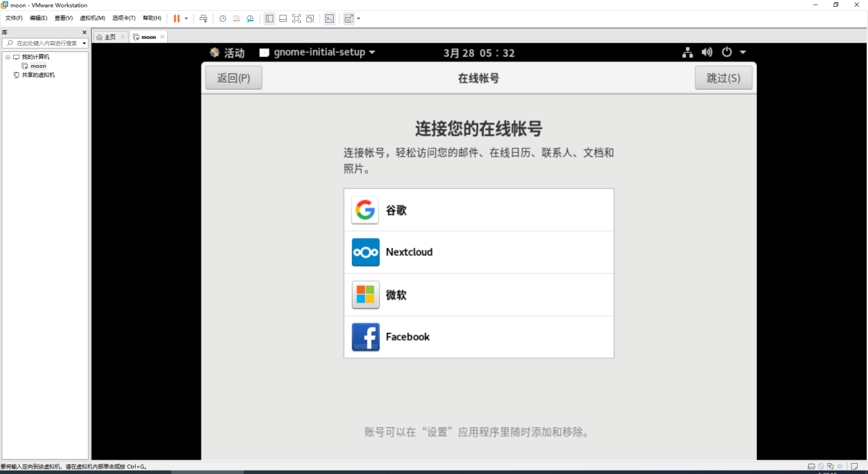Click the GNOME 活动 activities button
This screenshot has height=474, width=868.
coord(227,53)
